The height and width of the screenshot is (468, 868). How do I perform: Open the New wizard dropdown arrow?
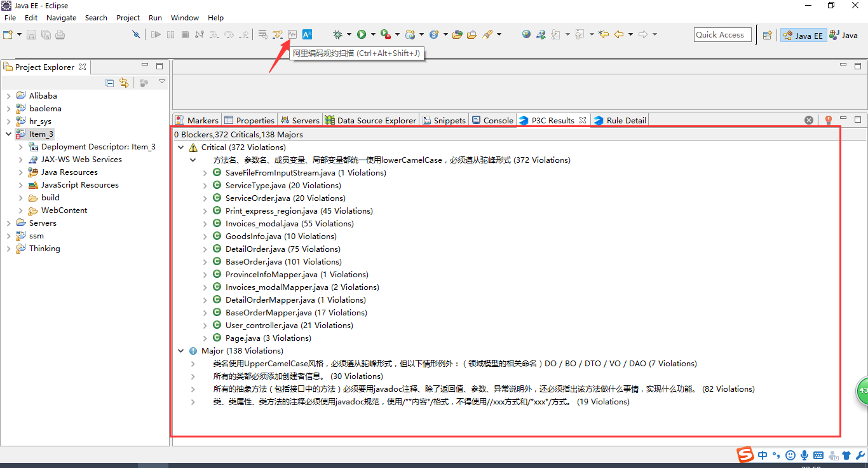[19, 34]
